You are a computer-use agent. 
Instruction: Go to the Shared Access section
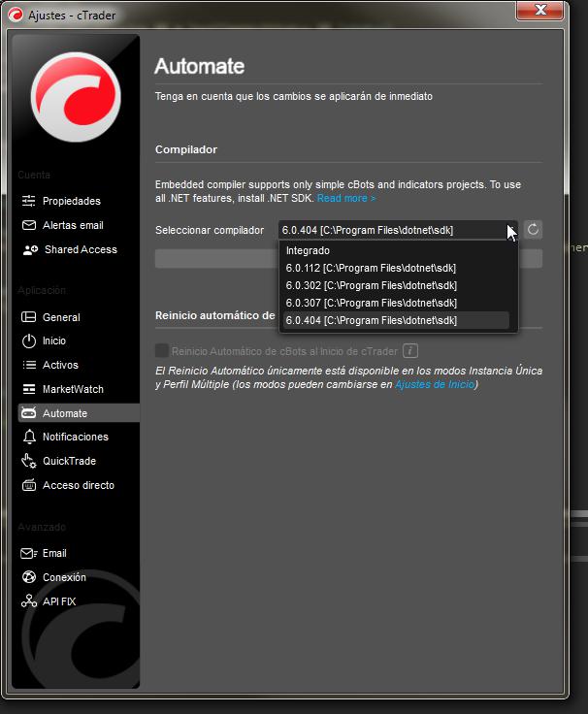pos(81,249)
